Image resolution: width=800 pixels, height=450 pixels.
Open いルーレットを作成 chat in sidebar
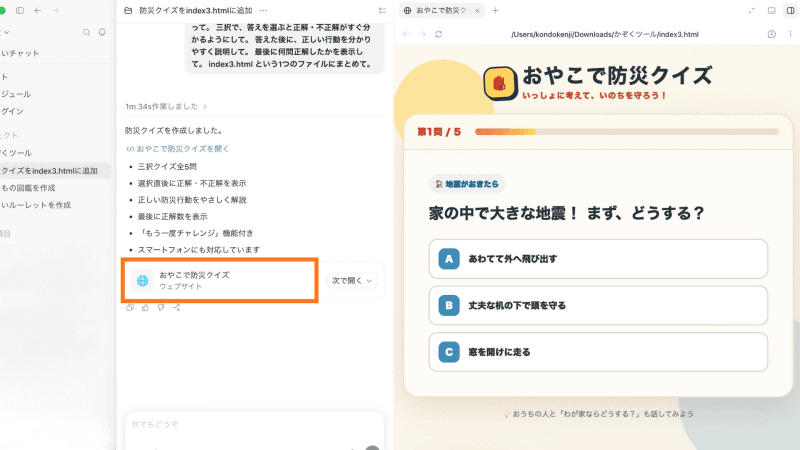(36, 205)
